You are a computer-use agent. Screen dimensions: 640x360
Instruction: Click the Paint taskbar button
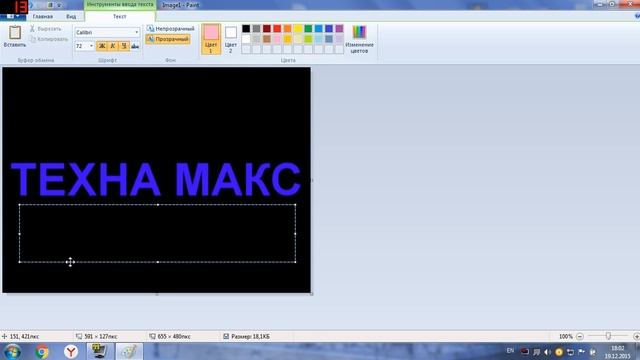129,351
